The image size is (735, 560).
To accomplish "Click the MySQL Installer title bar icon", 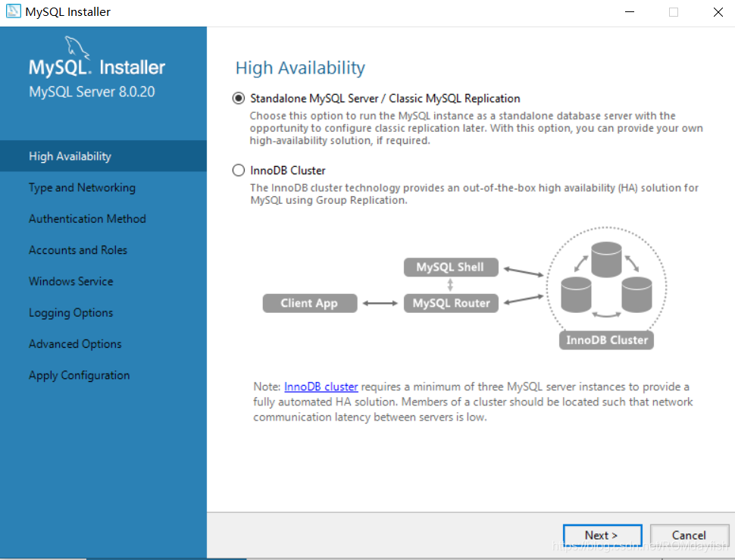I will pyautogui.click(x=13, y=11).
